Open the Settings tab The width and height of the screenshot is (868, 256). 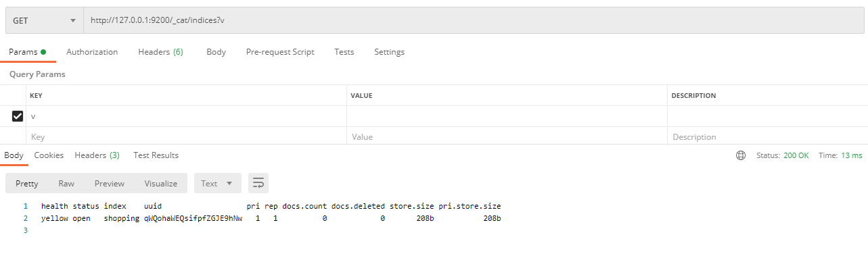tap(389, 52)
